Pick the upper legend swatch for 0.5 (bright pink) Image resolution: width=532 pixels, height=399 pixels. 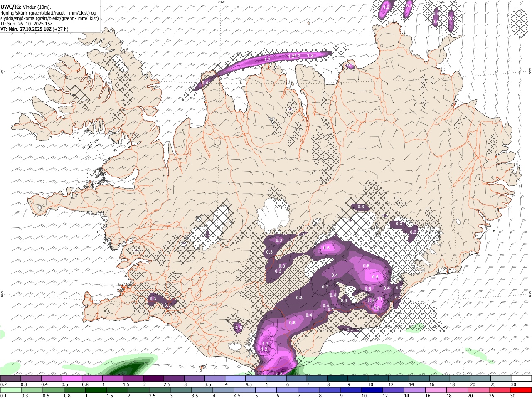click(x=71, y=379)
